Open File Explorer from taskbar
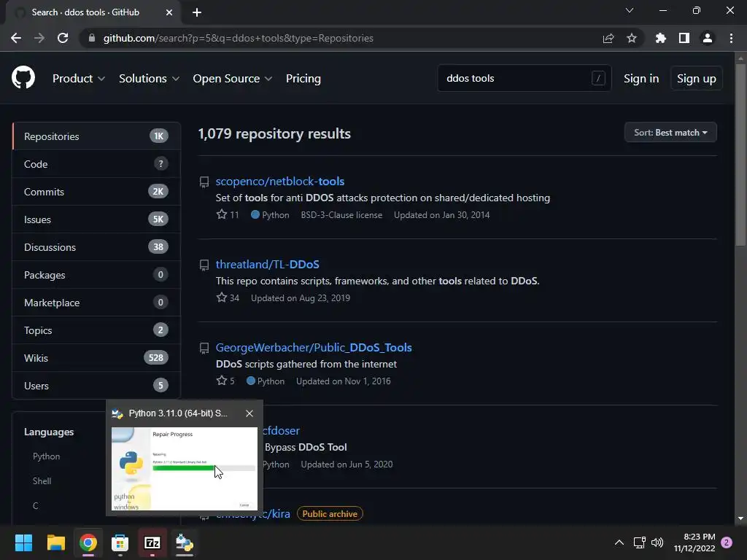 click(55, 542)
